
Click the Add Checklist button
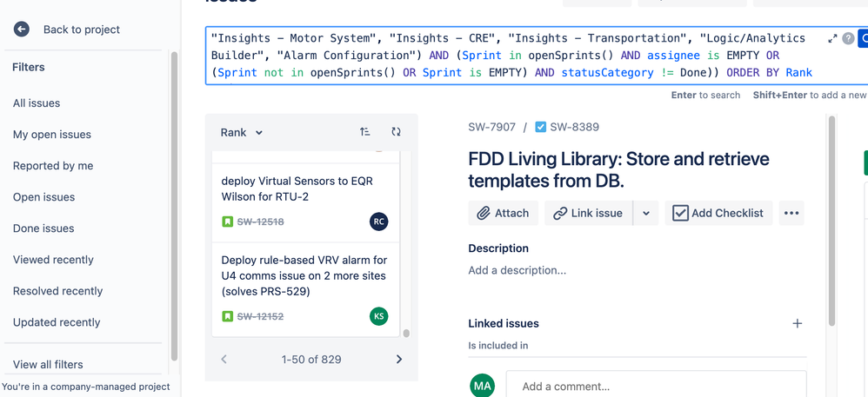718,213
